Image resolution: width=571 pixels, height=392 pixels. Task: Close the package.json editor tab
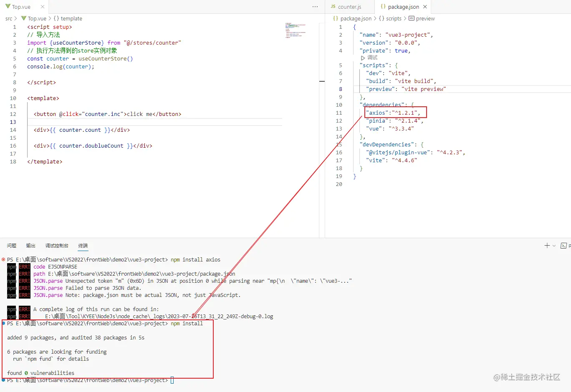coord(425,7)
